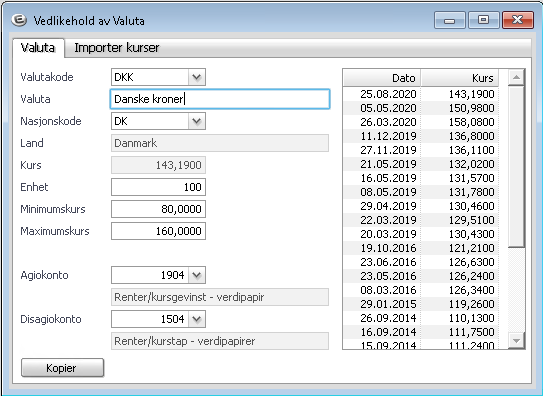Click the scroll down arrow of rate list
The width and height of the screenshot is (543, 396).
click(516, 341)
